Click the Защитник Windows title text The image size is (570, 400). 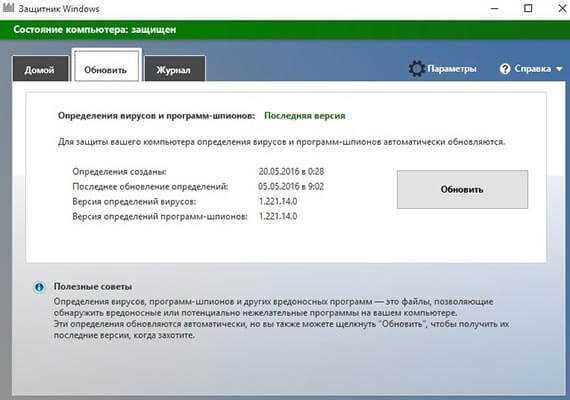pos(59,9)
